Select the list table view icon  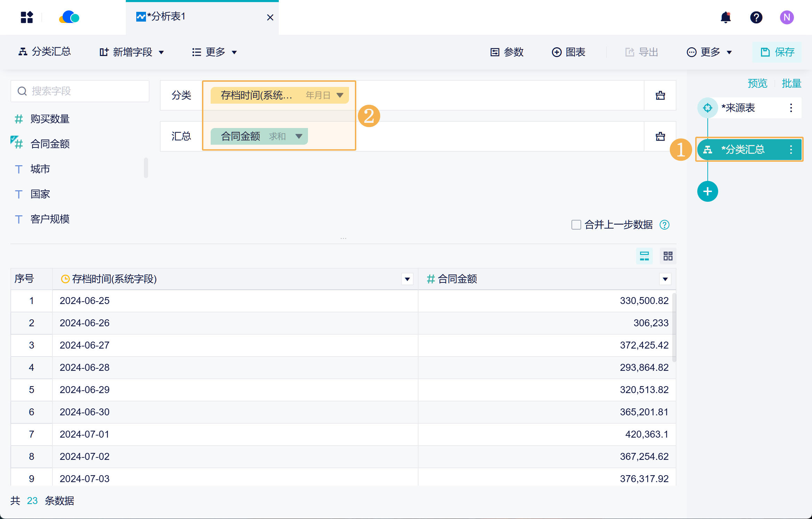644,256
